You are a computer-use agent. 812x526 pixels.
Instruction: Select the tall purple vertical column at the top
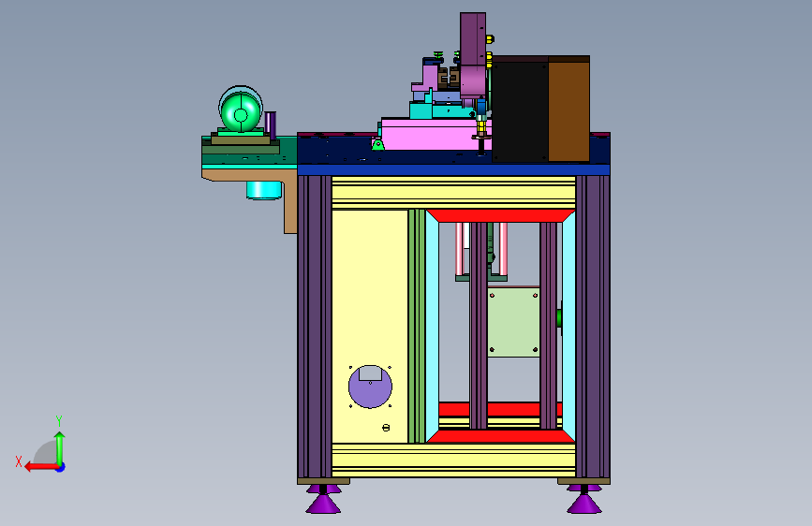[x=472, y=39]
